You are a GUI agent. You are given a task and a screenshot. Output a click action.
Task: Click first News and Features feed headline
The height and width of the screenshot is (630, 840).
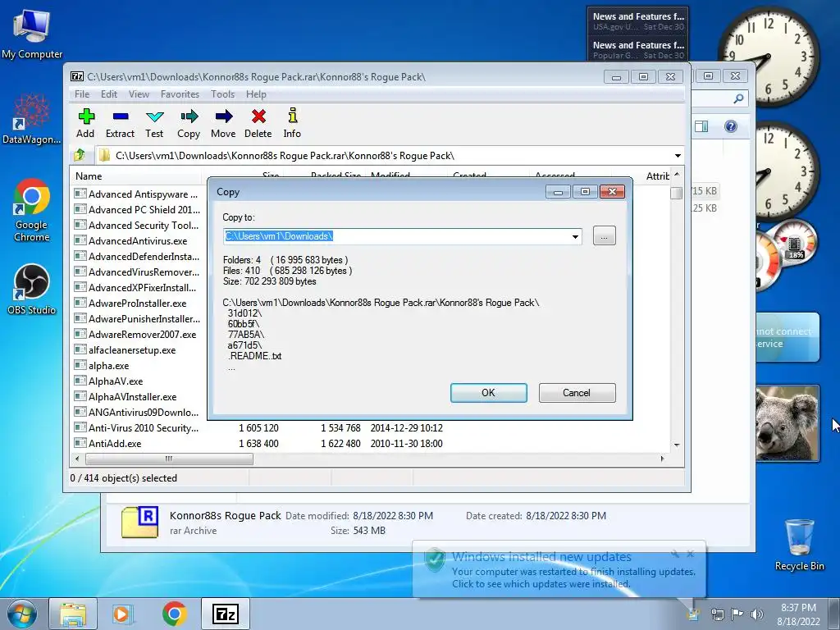(x=638, y=16)
